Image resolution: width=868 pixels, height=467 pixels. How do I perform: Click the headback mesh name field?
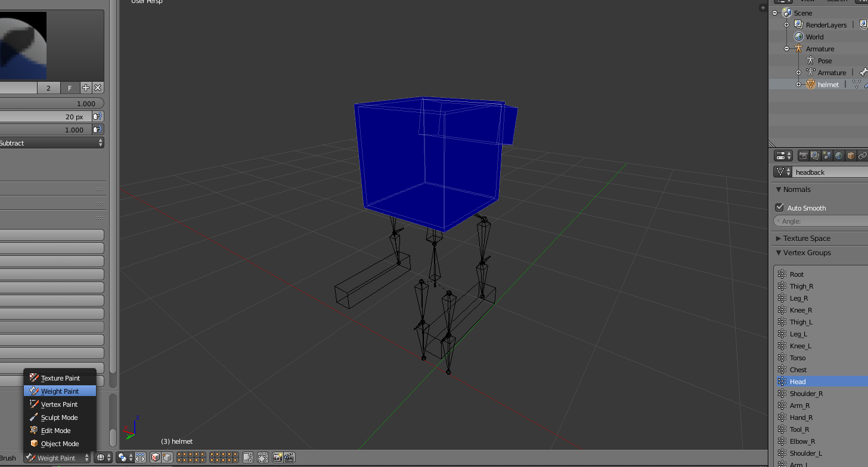point(830,172)
